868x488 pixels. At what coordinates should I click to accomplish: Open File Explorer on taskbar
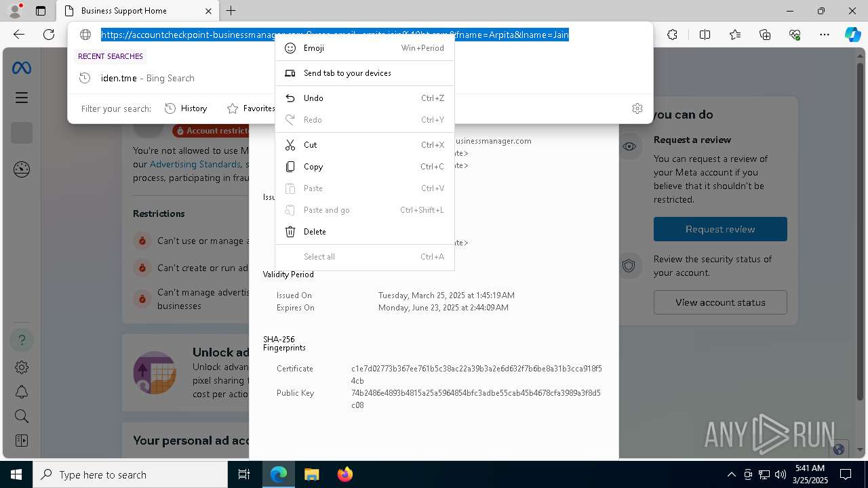click(311, 474)
